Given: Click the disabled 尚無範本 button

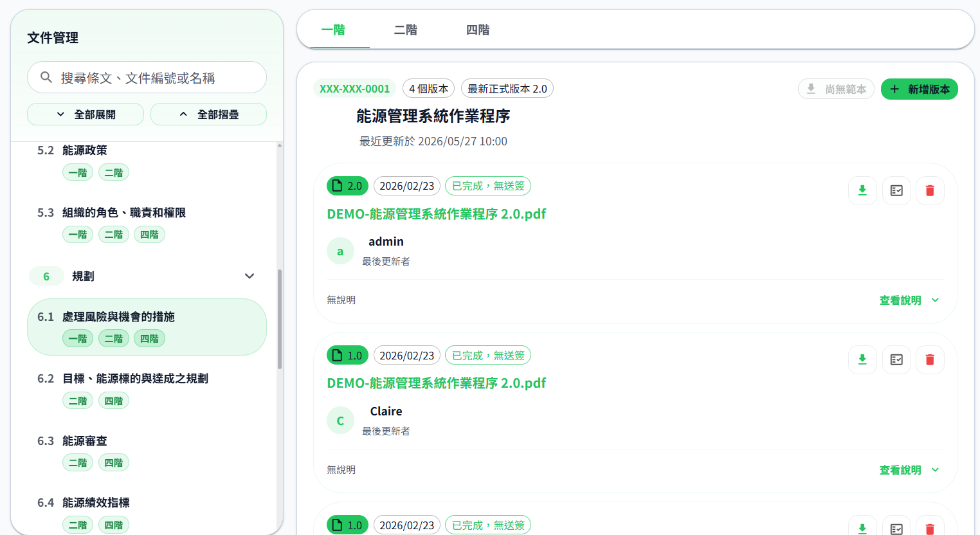Looking at the screenshot, I should pyautogui.click(x=836, y=89).
